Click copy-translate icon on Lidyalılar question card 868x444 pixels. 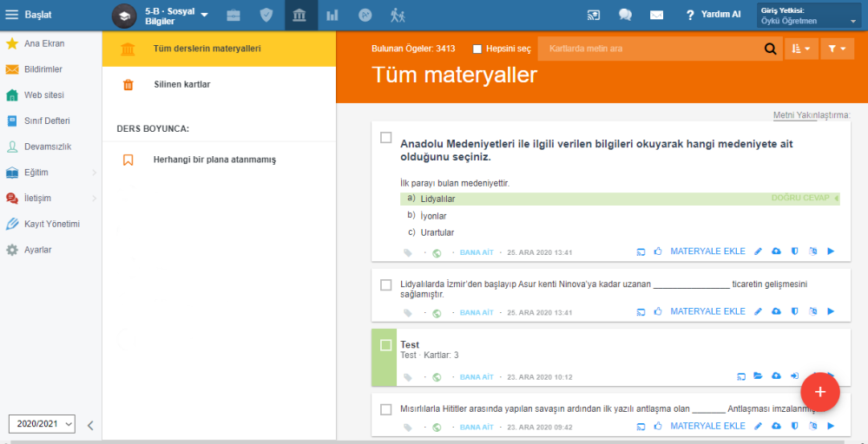(x=812, y=251)
